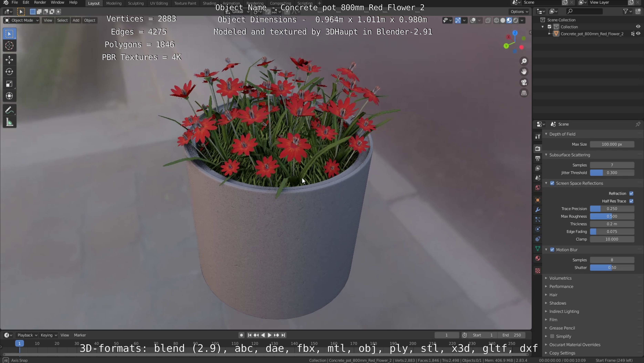The image size is (644, 363).
Task: Toggle auto keying record button
Action: click(x=241, y=335)
